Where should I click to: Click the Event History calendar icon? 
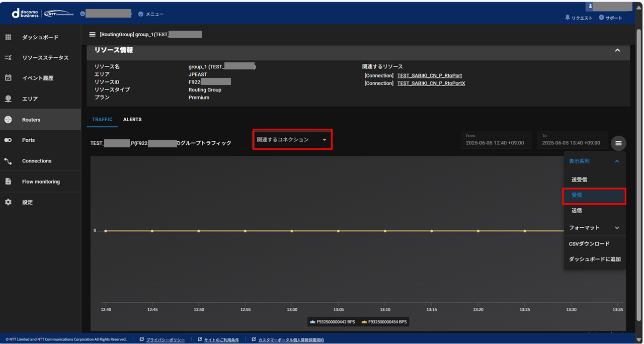(x=8, y=78)
